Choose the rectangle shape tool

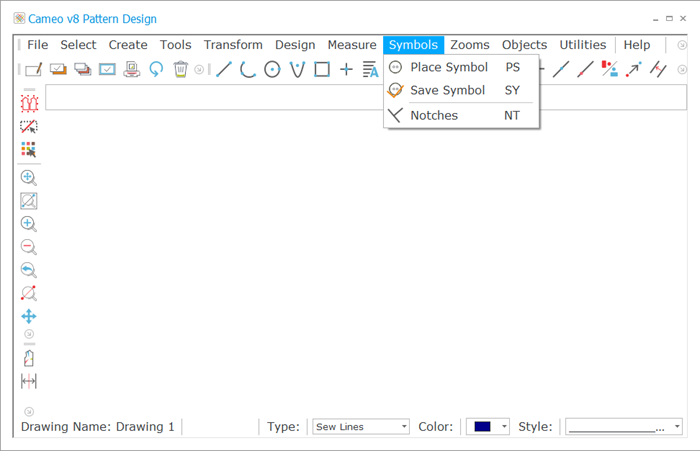tap(322, 69)
